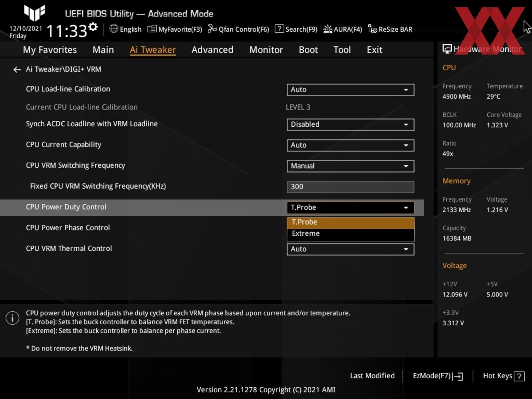The height and width of the screenshot is (399, 532).
Task: Click CPU VRM Switching Frequency label
Action: pyautogui.click(x=75, y=165)
